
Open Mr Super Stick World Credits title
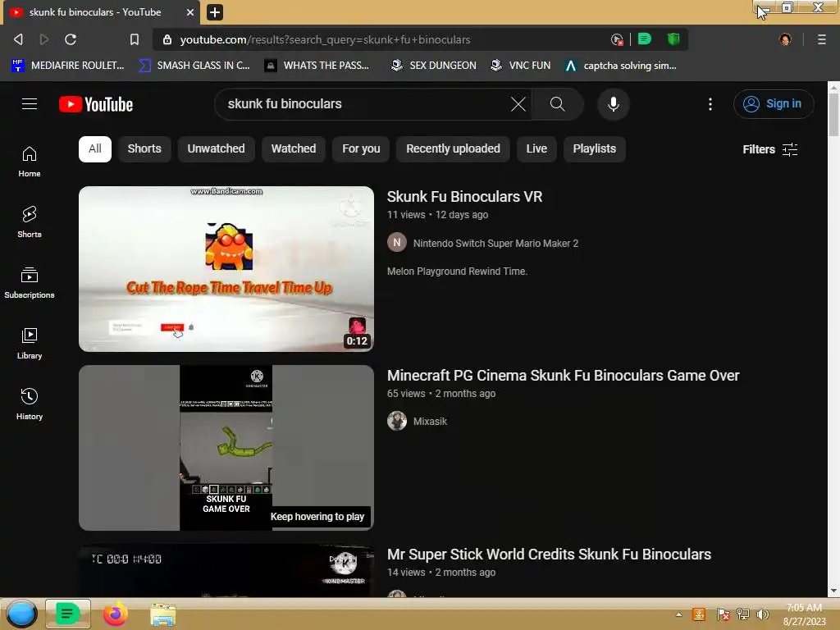point(549,555)
